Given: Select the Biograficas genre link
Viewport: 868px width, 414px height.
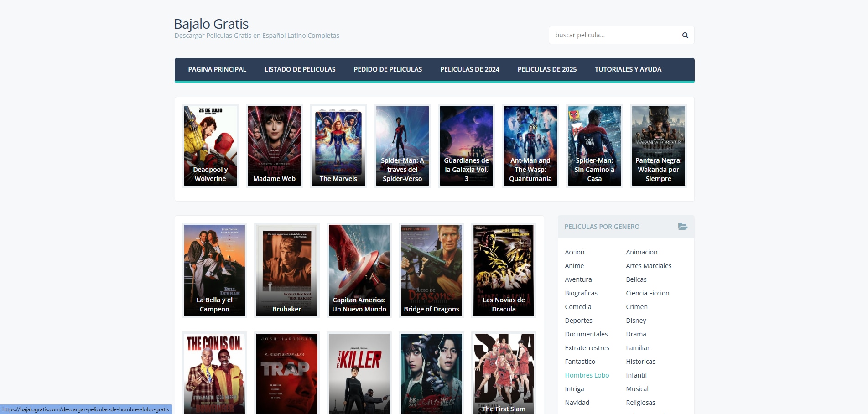Looking at the screenshot, I should click(x=581, y=293).
